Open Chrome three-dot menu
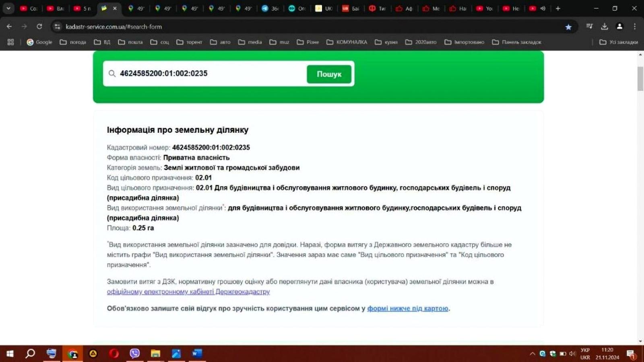Image resolution: width=644 pixels, height=362 pixels. coord(635,27)
